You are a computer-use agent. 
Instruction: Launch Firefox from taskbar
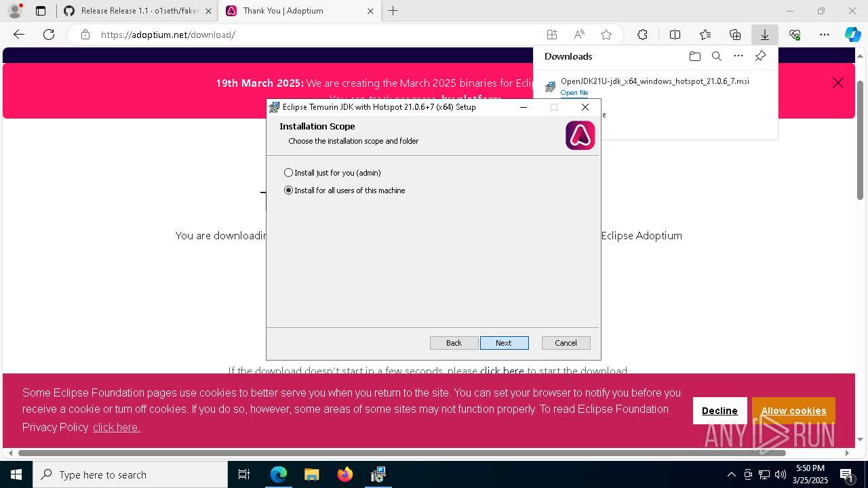pyautogui.click(x=345, y=474)
